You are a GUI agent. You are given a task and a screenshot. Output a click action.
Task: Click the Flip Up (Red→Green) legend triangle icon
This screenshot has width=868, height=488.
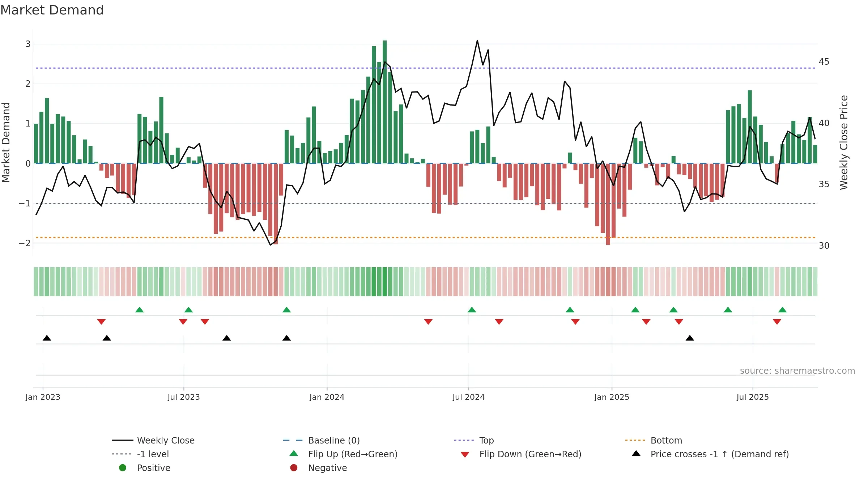click(x=294, y=453)
